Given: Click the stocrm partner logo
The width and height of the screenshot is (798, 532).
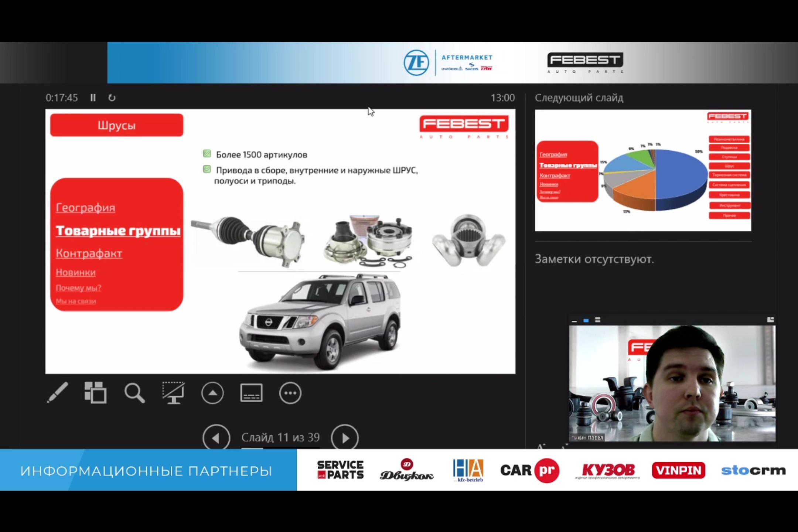Looking at the screenshot, I should click(x=753, y=470).
